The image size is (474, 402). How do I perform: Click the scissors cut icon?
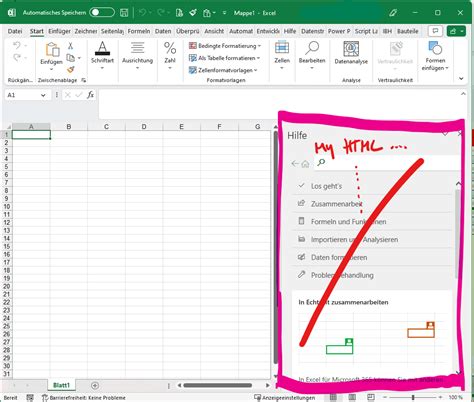coord(70,46)
